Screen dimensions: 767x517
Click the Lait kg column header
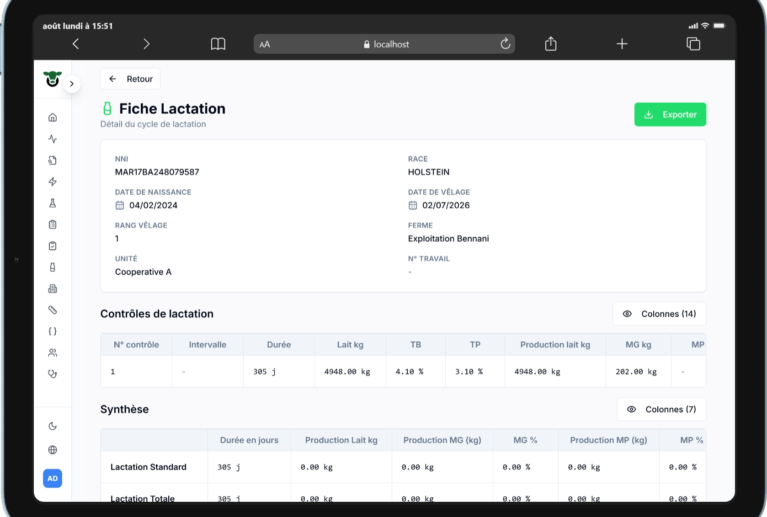(350, 345)
